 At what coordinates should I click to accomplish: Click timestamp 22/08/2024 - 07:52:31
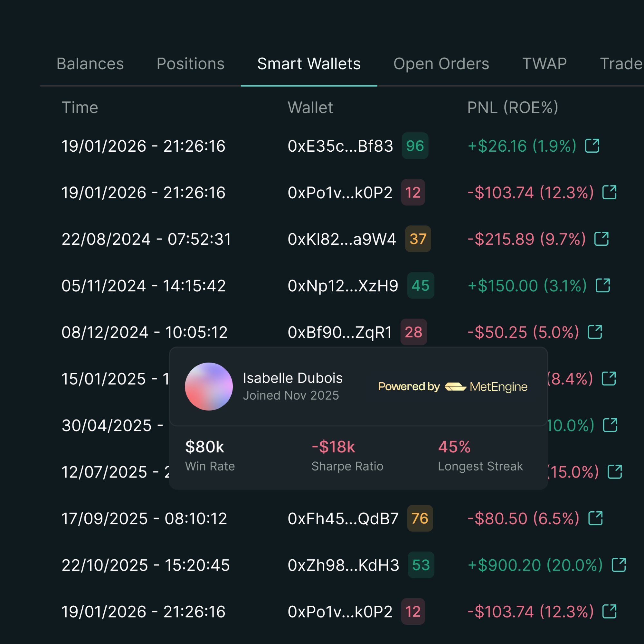point(146,239)
